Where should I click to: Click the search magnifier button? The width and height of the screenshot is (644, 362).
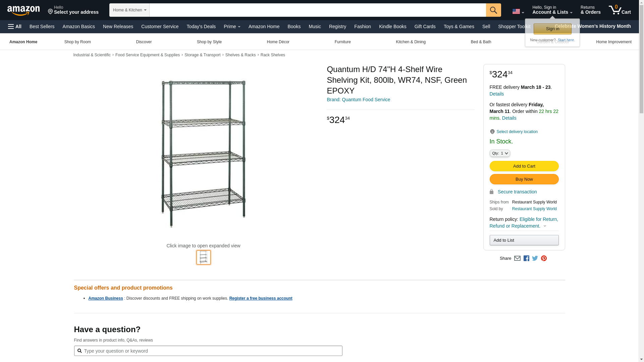point(493,10)
